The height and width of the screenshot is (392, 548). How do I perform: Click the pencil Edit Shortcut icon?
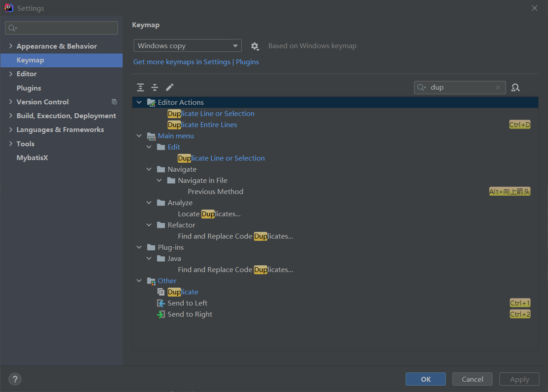pos(169,87)
